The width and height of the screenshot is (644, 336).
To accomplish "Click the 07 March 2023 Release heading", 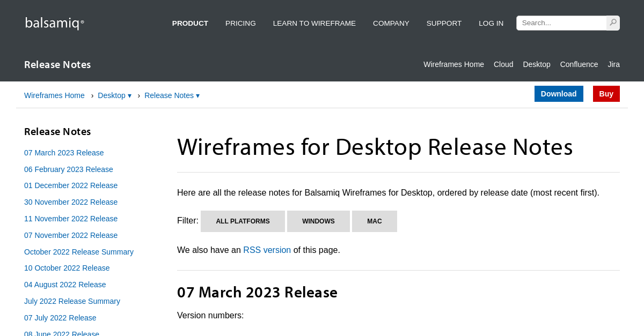I will pyautogui.click(x=257, y=293).
